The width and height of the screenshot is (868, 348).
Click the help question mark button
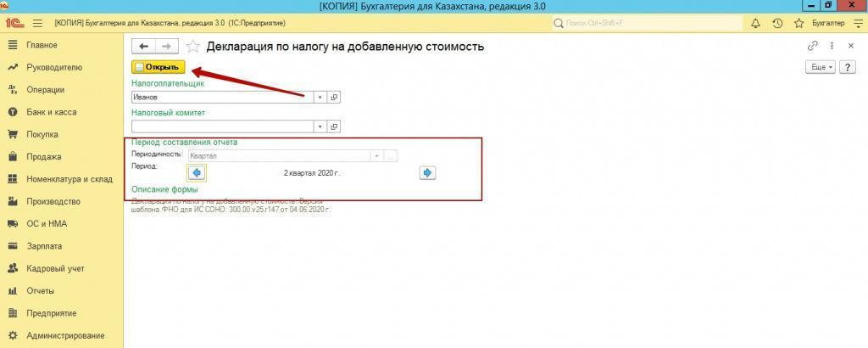[x=846, y=66]
